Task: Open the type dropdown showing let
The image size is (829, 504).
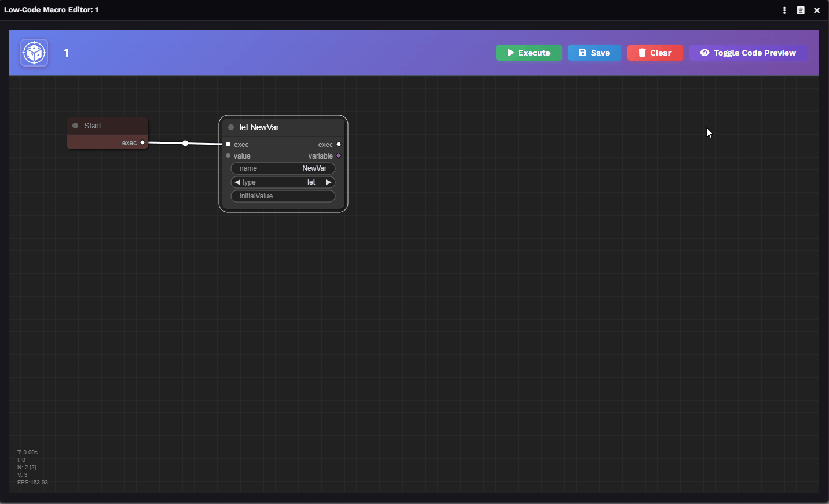Action: click(283, 182)
